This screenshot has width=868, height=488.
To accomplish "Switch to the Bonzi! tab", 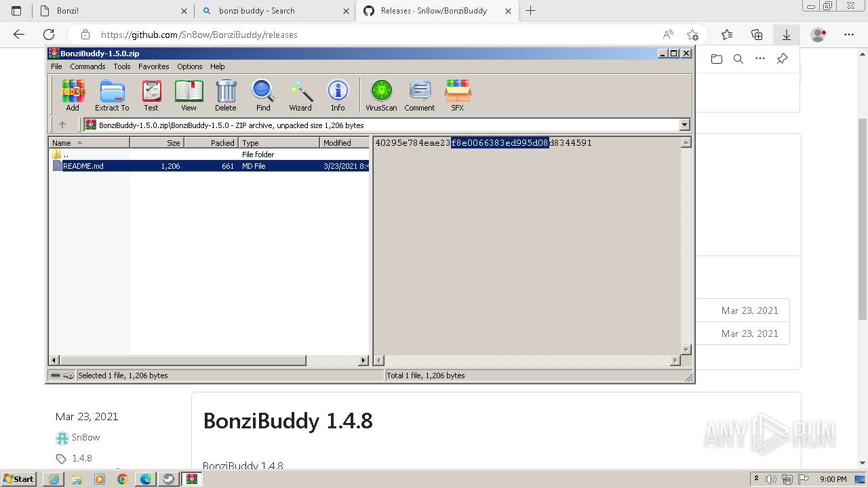I will click(x=112, y=11).
